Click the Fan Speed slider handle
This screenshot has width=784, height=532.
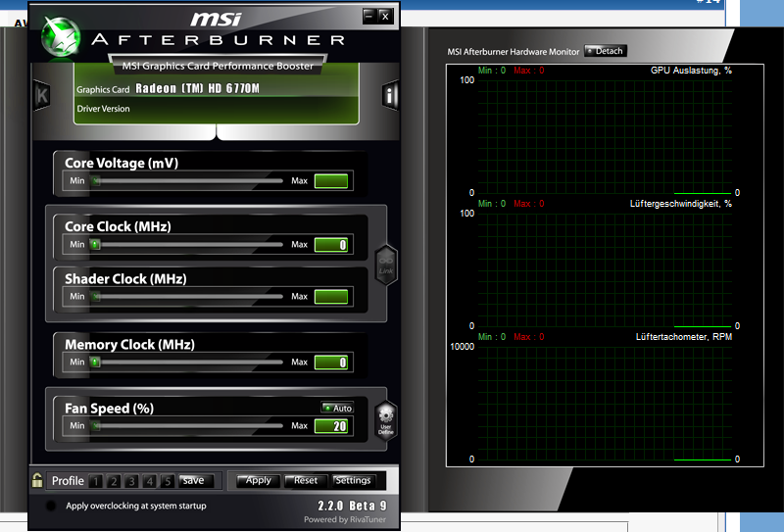(95, 426)
